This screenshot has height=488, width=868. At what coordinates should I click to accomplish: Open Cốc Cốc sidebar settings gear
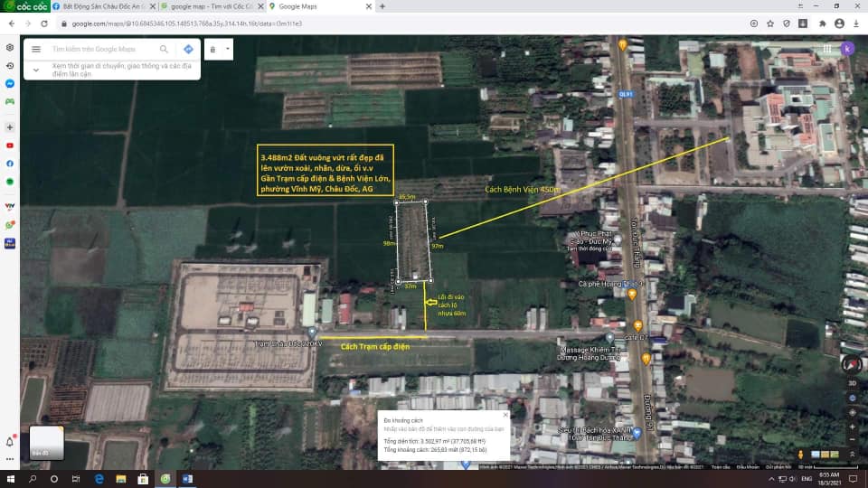click(x=10, y=48)
